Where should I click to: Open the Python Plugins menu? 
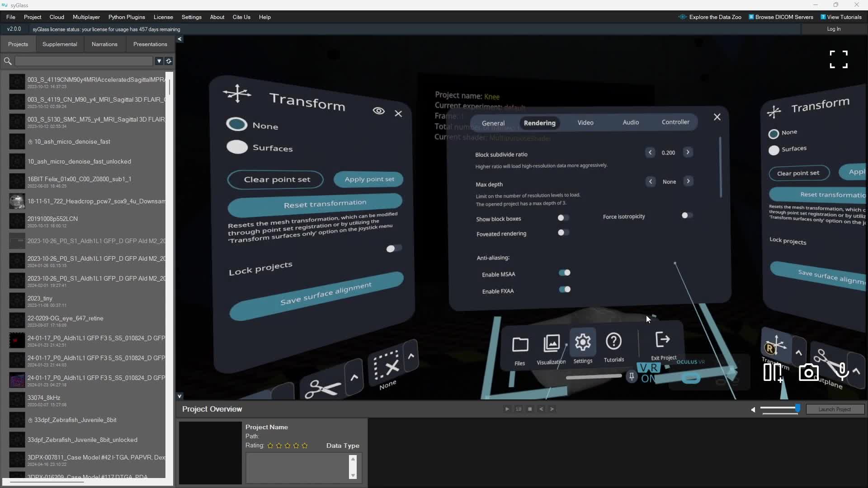(x=127, y=17)
